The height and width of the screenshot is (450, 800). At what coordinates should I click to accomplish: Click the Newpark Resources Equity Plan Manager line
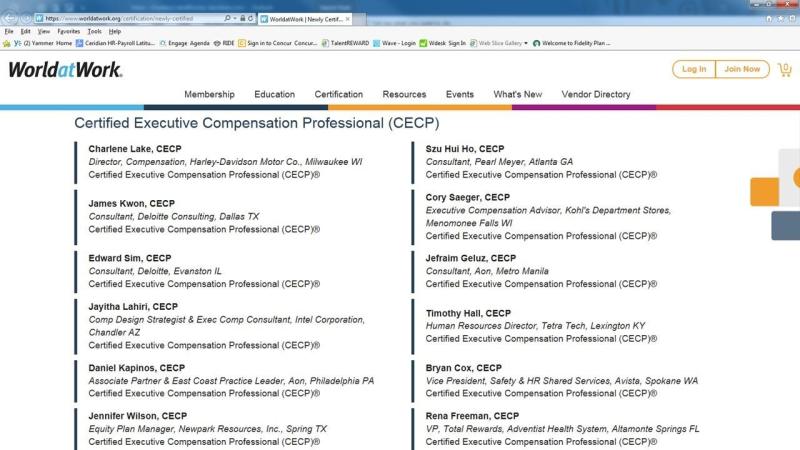tap(208, 429)
